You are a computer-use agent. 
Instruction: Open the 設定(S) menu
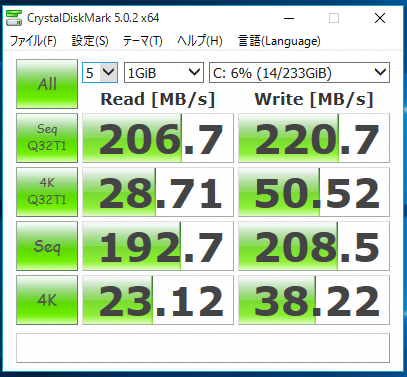click(x=90, y=41)
